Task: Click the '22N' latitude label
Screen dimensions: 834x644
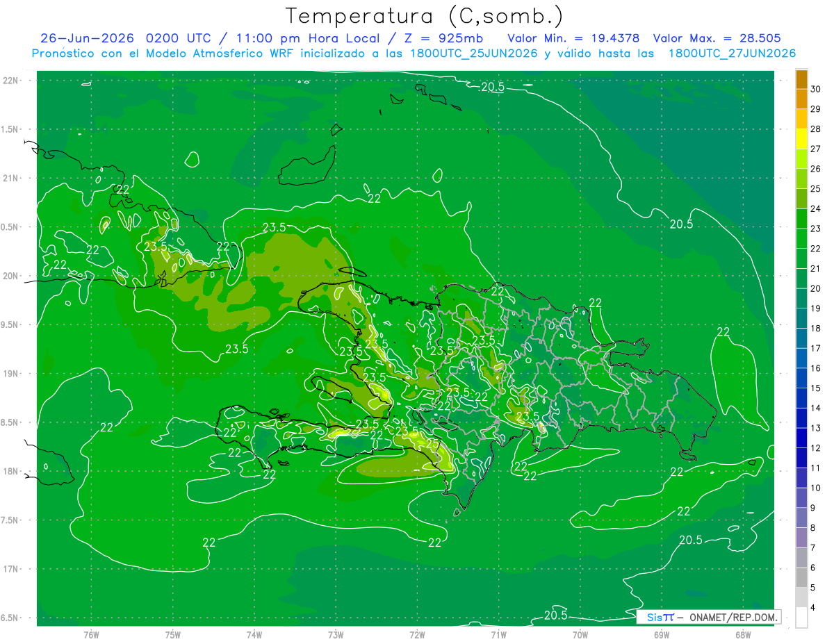Action: pos(12,81)
